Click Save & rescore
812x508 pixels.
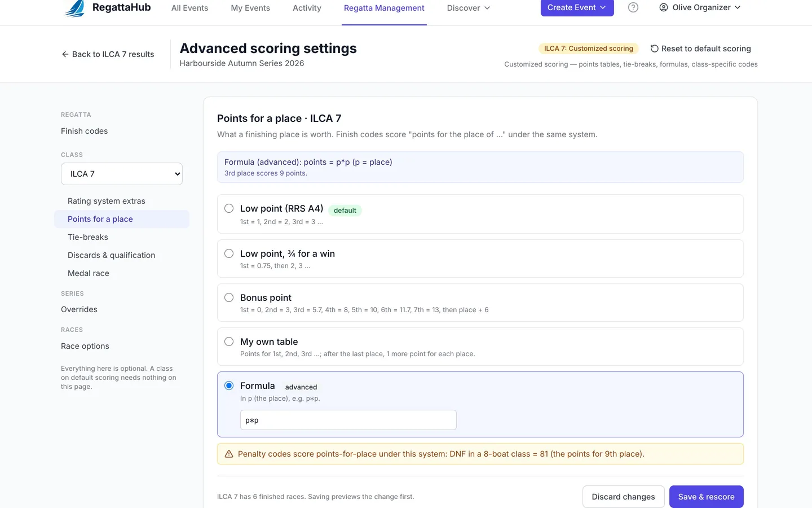coord(706,497)
